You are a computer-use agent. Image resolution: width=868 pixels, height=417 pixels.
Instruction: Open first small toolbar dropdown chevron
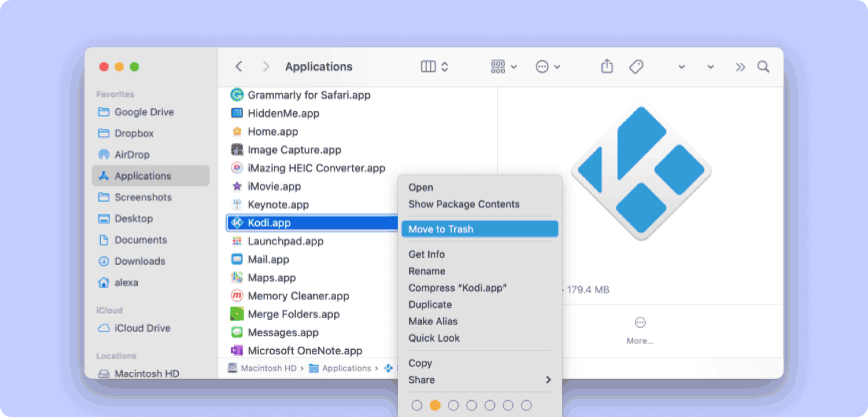[682, 67]
